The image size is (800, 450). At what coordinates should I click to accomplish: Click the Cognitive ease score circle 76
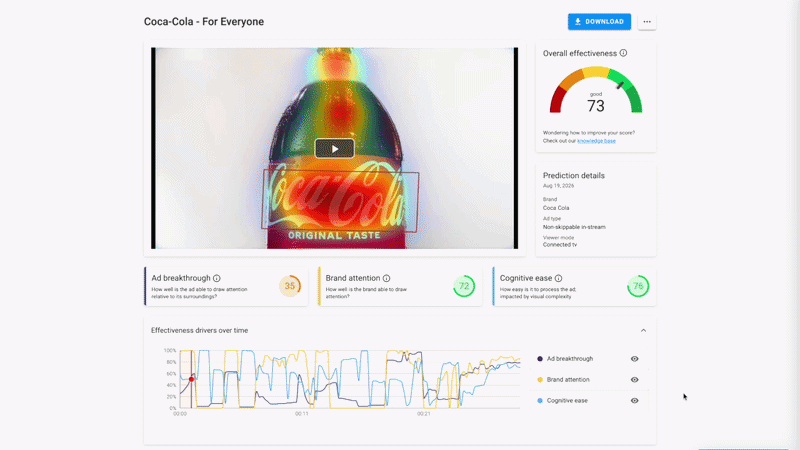[x=638, y=286]
